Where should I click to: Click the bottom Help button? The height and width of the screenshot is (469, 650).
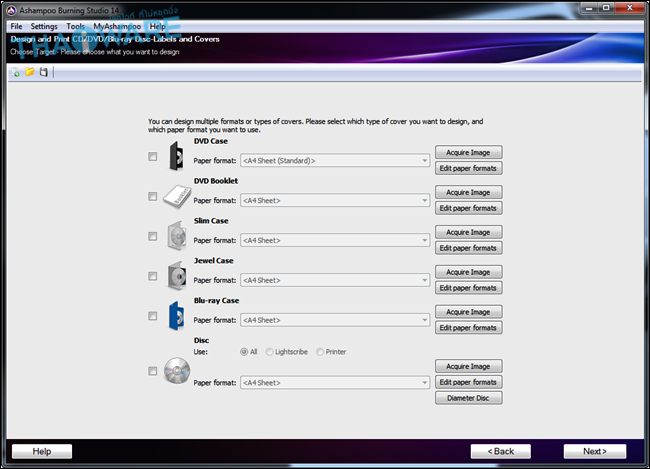[x=42, y=451]
